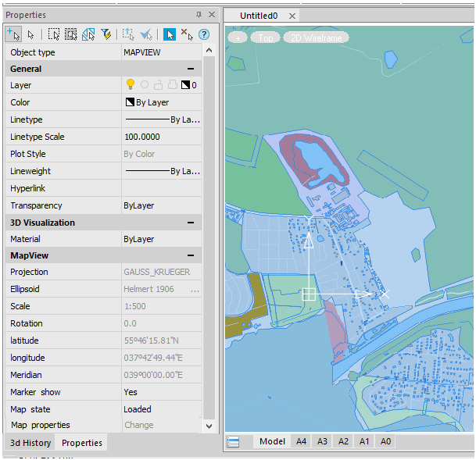Click the Top view label button
Image resolution: width=476 pixels, height=460 pixels.
coord(266,37)
